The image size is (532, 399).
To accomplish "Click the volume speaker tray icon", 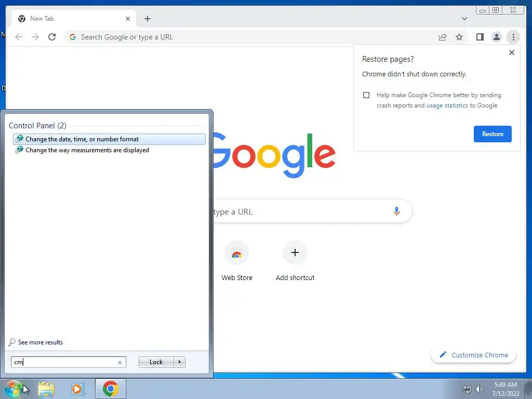I will pyautogui.click(x=480, y=389).
